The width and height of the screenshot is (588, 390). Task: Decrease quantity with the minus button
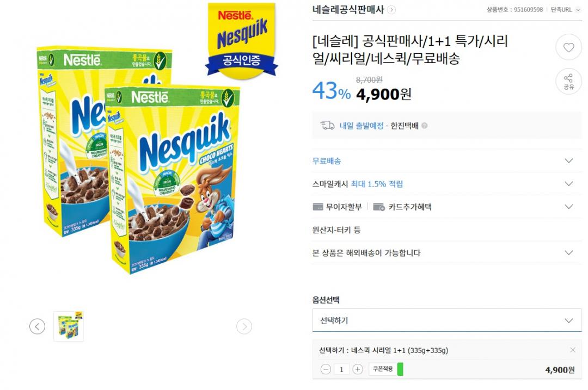326,369
